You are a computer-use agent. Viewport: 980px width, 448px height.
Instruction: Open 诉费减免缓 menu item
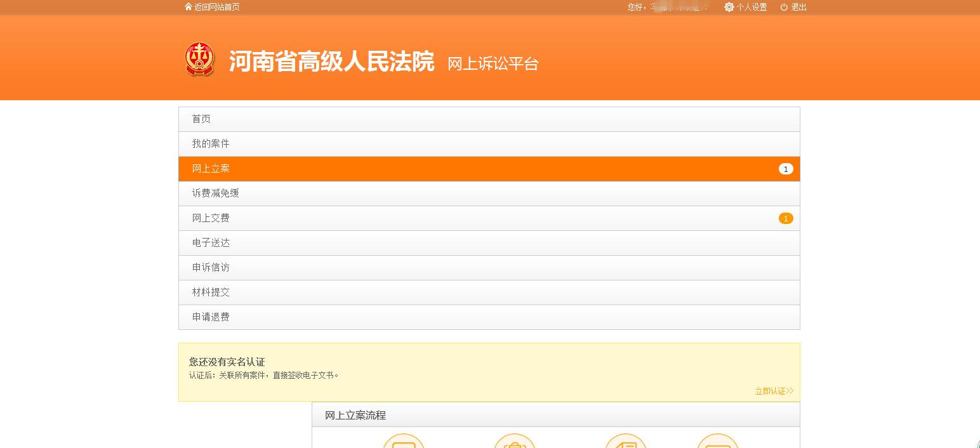pos(489,194)
